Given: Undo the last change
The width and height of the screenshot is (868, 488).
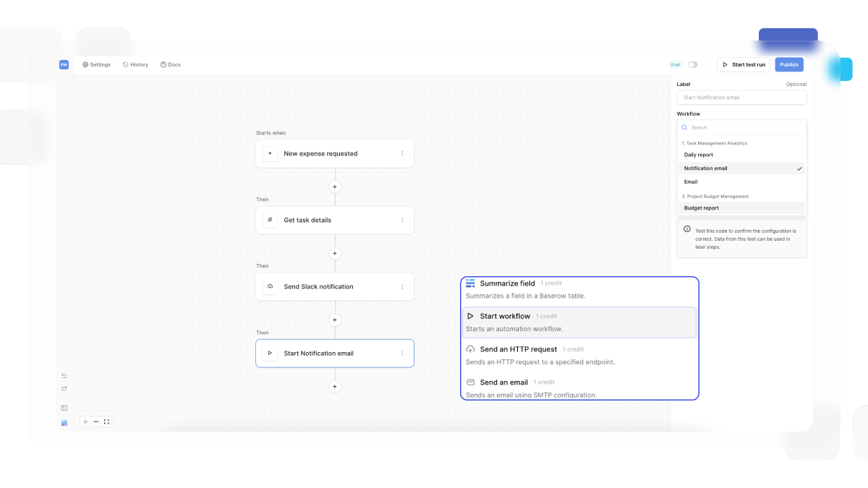Looking at the screenshot, I should coord(64,376).
